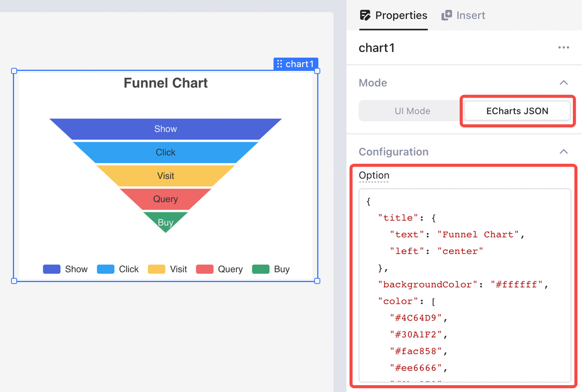The image size is (582, 392).
Task: Click the Properties panel icon
Action: (x=365, y=15)
